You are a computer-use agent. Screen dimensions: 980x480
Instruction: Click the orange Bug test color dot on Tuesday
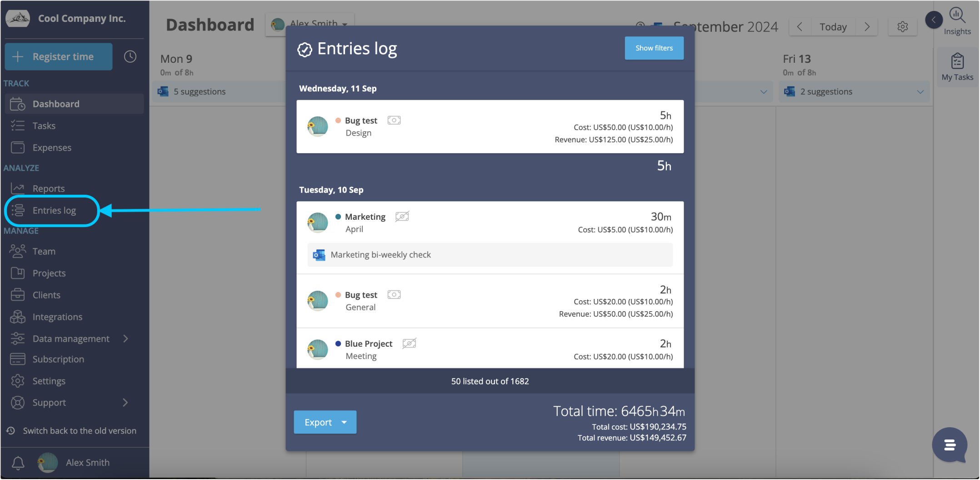pyautogui.click(x=338, y=295)
